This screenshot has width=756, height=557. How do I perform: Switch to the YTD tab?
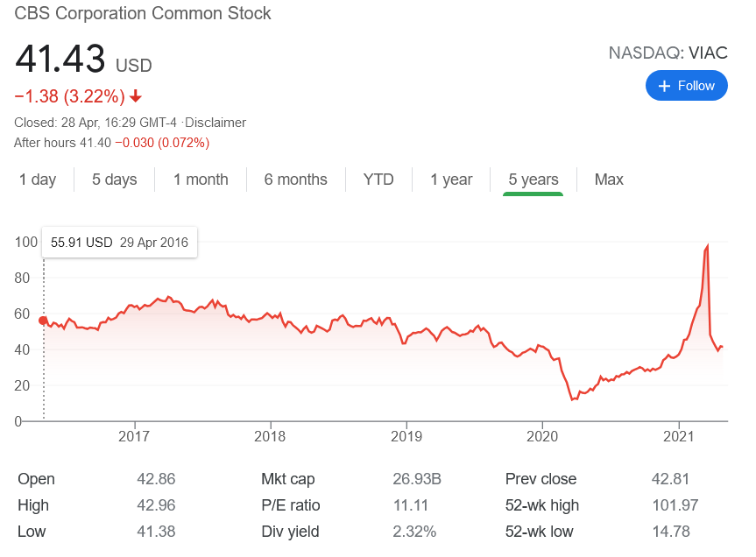click(378, 180)
